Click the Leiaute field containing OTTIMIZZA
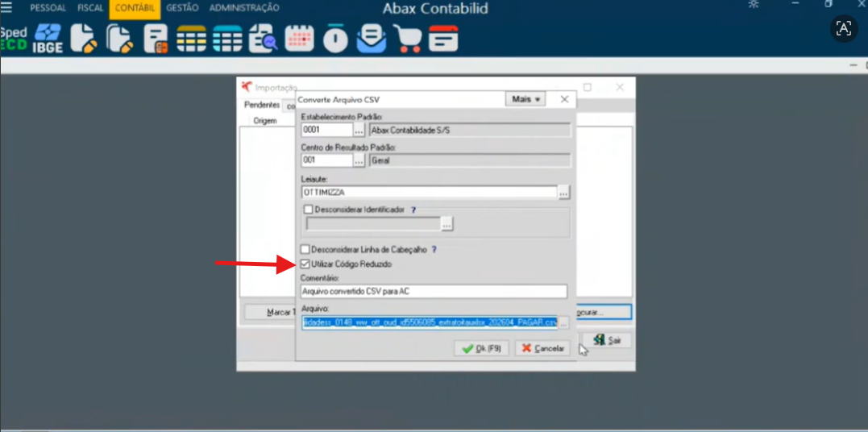Screen dimensions: 868x432 429,192
